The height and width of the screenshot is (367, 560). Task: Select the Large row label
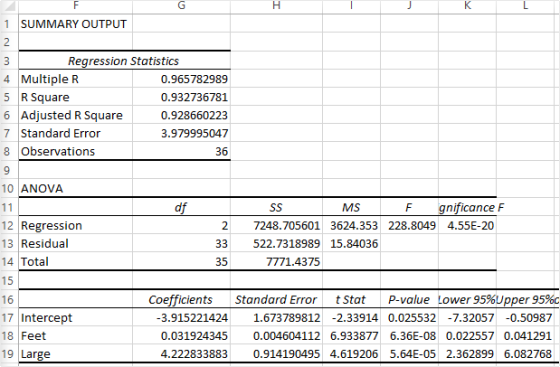[75, 354]
